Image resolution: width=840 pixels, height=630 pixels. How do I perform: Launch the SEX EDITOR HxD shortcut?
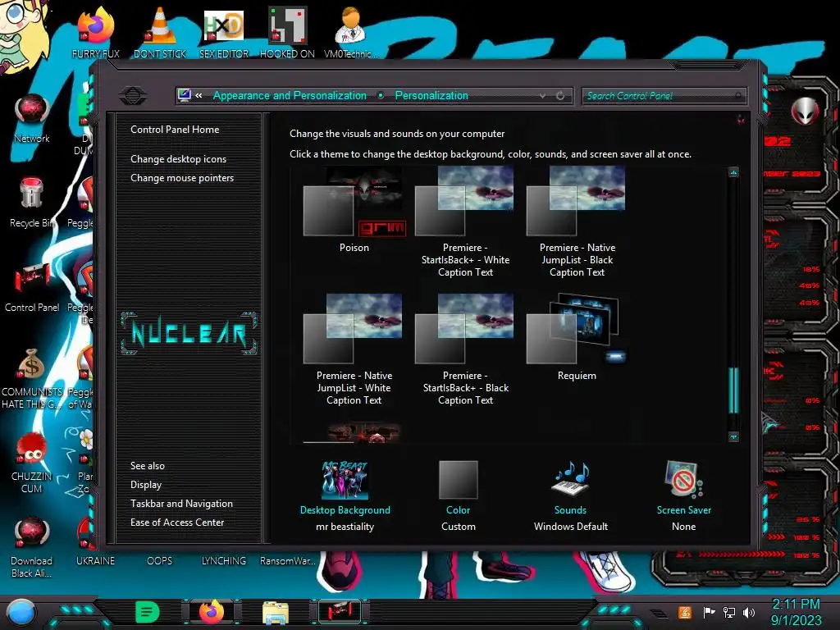pos(224,33)
